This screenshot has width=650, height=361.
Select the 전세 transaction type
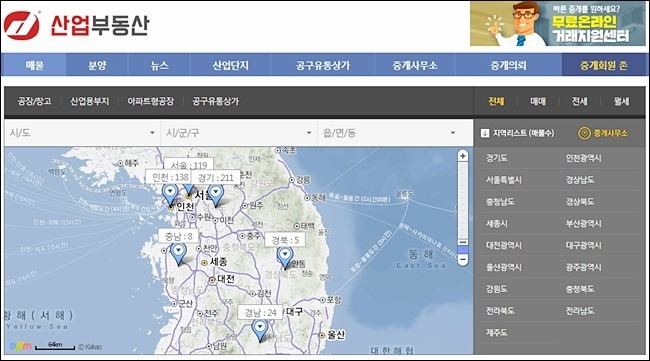[x=580, y=101]
